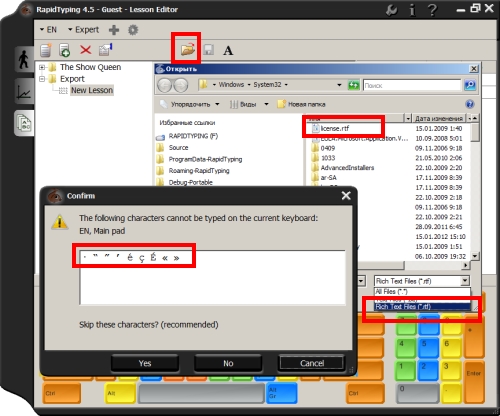This screenshot has height=416, width=500.
Task: Collapse the Export tree node
Action: tap(42, 79)
